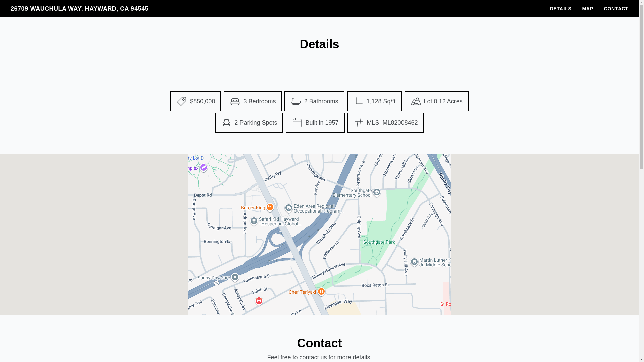Click the price tag icon next to $850,000
The height and width of the screenshot is (362, 644).
(182, 101)
